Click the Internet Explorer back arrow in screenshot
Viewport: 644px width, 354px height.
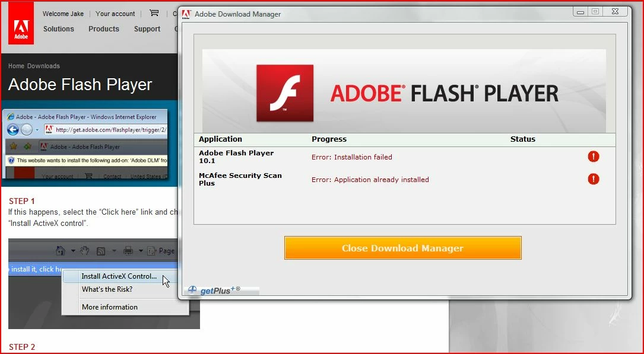click(x=13, y=130)
